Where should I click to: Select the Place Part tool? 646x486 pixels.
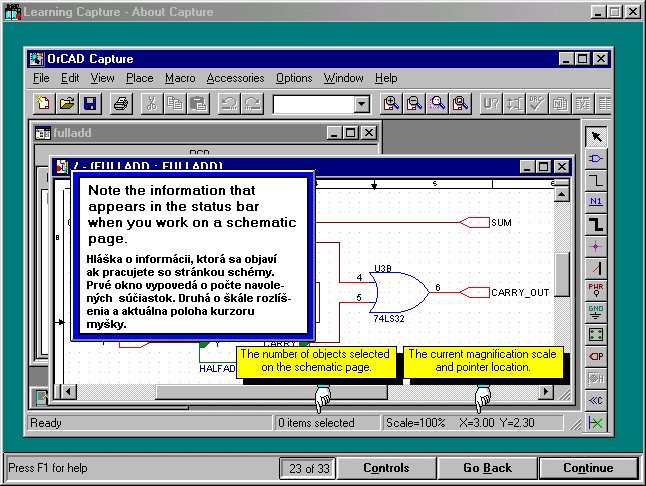tap(597, 159)
